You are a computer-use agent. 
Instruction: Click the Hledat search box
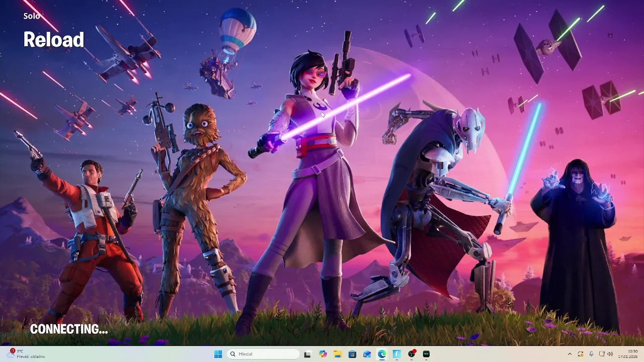[263, 354]
